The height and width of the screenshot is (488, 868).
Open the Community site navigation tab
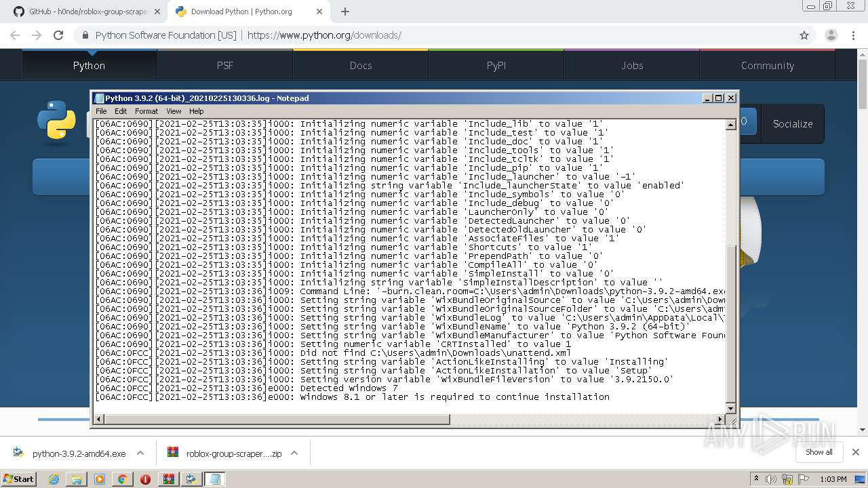(x=768, y=65)
